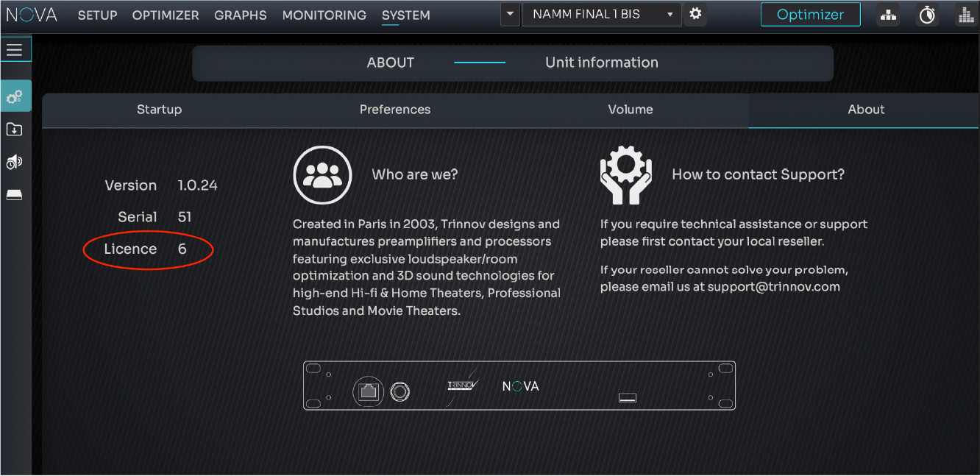Switch to the Startup tab

(x=159, y=110)
